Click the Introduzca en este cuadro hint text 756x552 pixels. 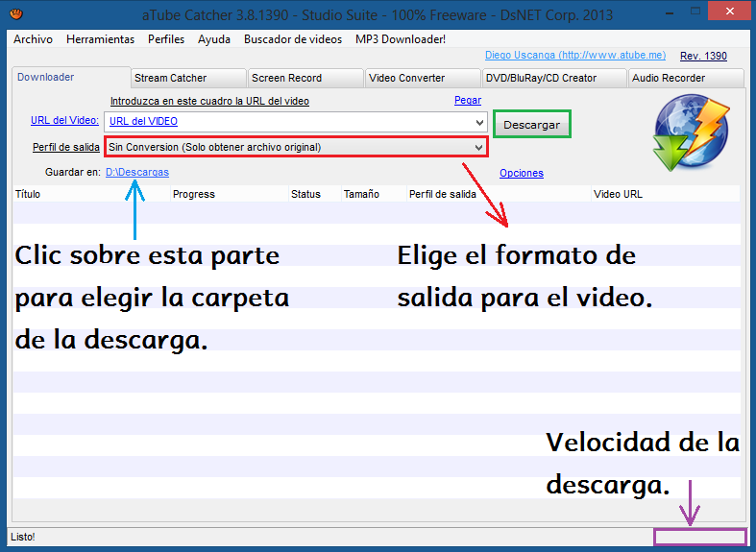[209, 101]
